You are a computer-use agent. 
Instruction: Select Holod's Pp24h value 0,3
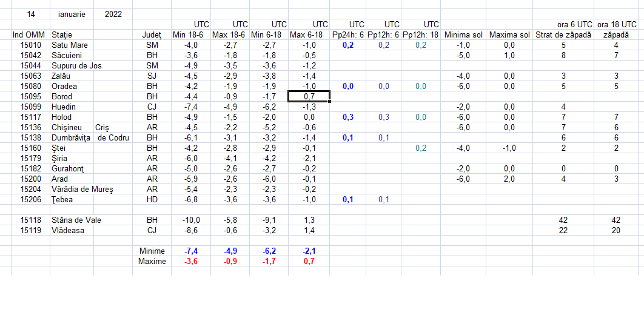point(348,117)
